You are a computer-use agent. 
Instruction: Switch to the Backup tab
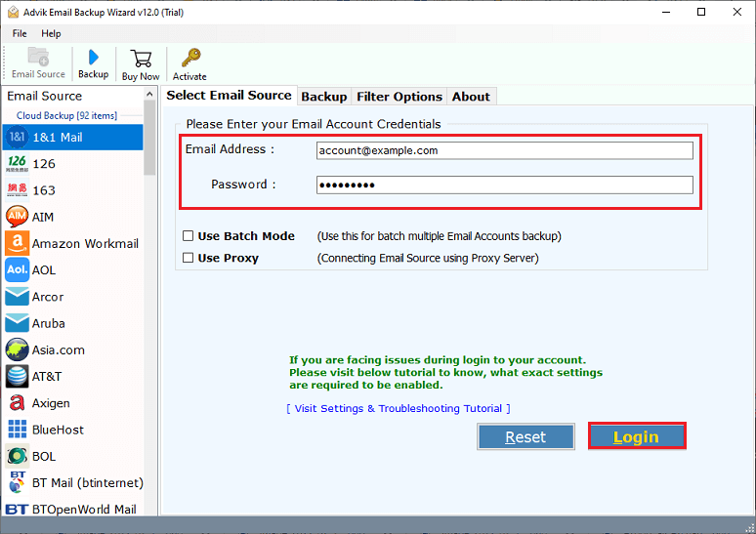click(324, 97)
